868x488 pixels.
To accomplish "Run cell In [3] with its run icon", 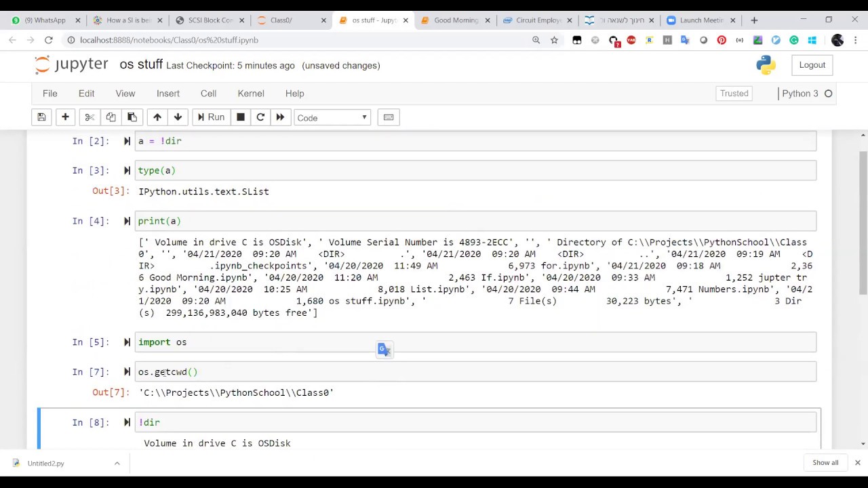I will click(x=127, y=171).
